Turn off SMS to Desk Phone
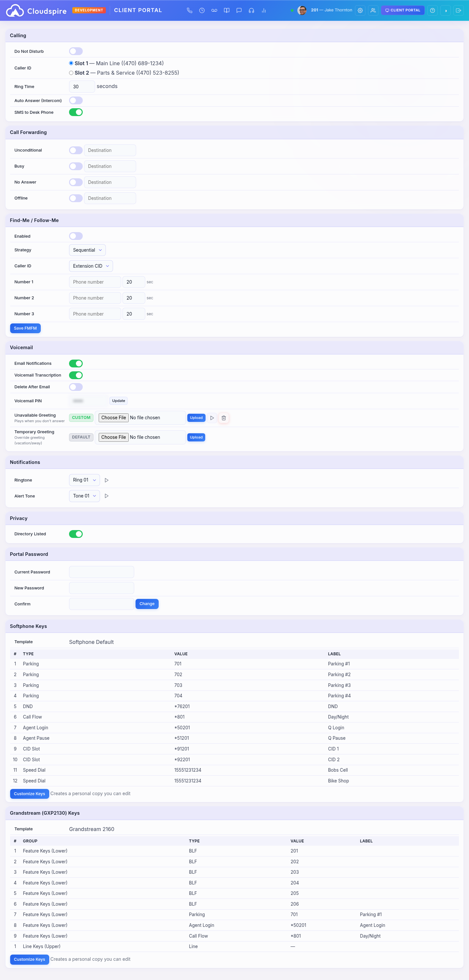The height and width of the screenshot is (980, 469). click(76, 112)
